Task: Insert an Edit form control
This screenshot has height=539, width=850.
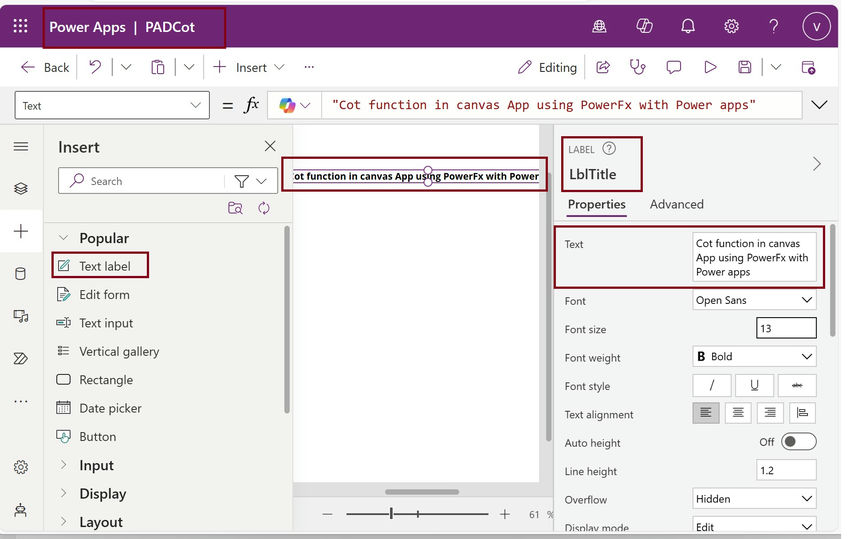Action: click(93, 294)
